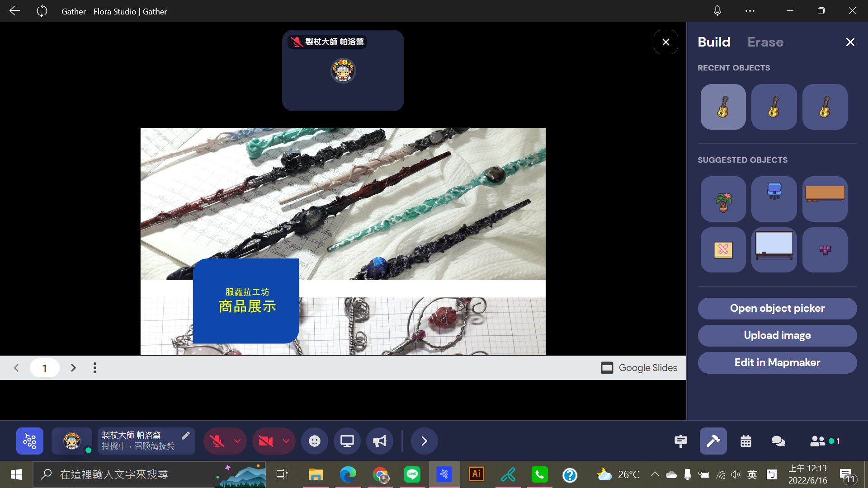Switch to the Erase tab
The width and height of the screenshot is (868, 488).
765,42
